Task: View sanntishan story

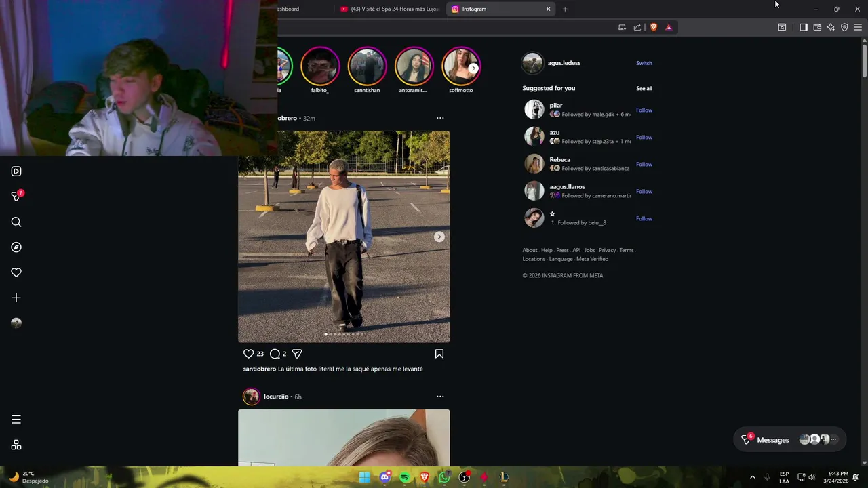Action: [367, 66]
